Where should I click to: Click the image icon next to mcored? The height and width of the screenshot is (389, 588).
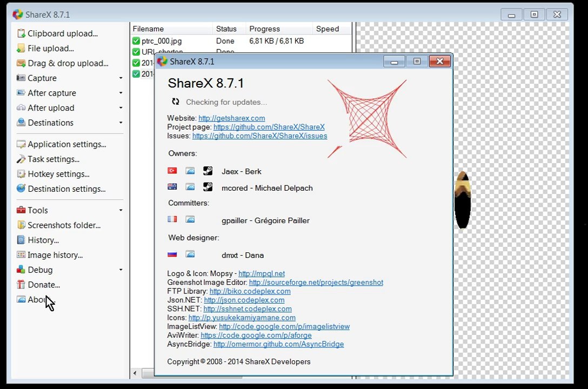190,186
